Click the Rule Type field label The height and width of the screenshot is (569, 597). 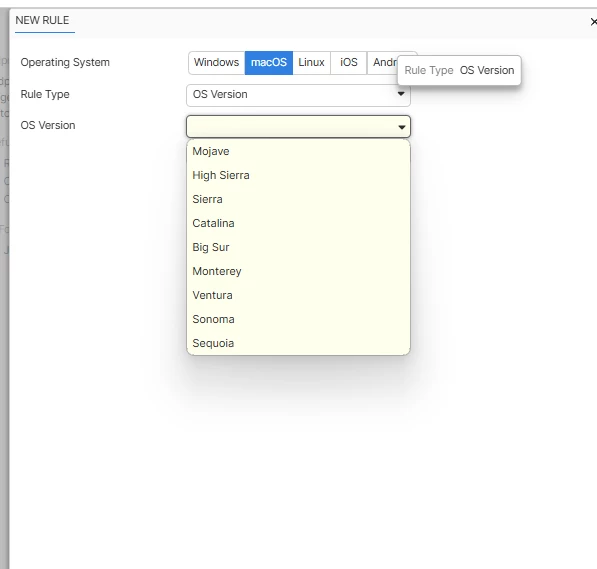click(x=45, y=94)
